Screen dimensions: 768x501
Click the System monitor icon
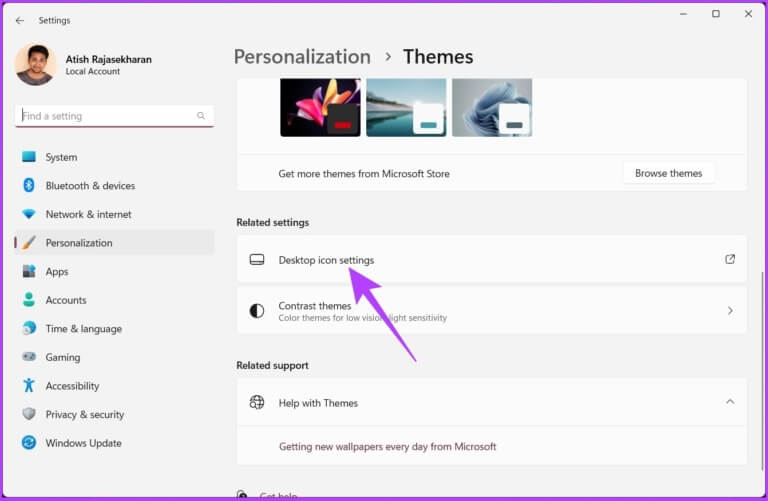point(29,157)
